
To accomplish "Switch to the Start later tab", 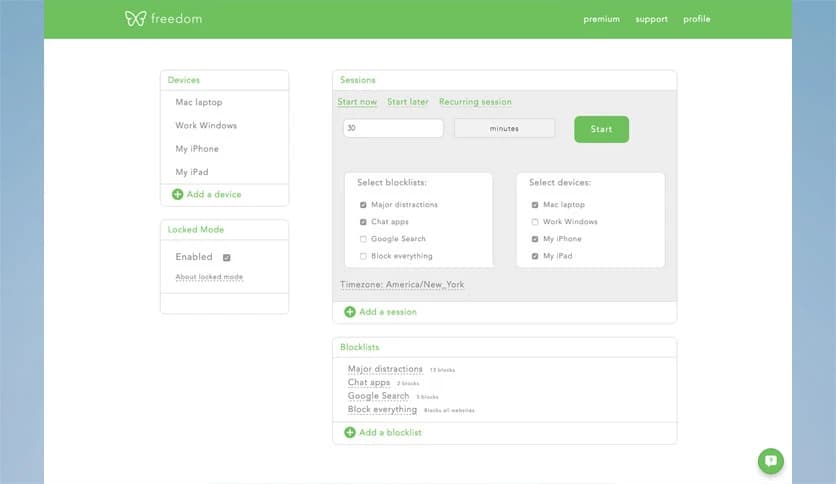I will pos(408,102).
